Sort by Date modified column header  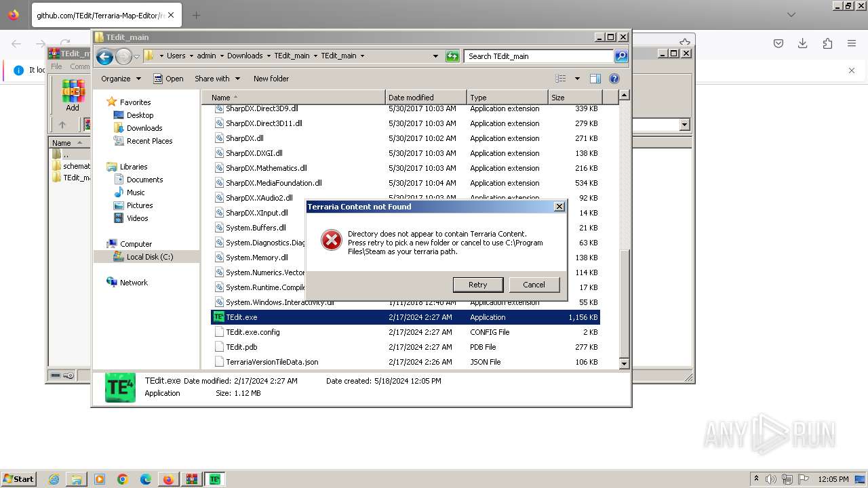coord(426,98)
